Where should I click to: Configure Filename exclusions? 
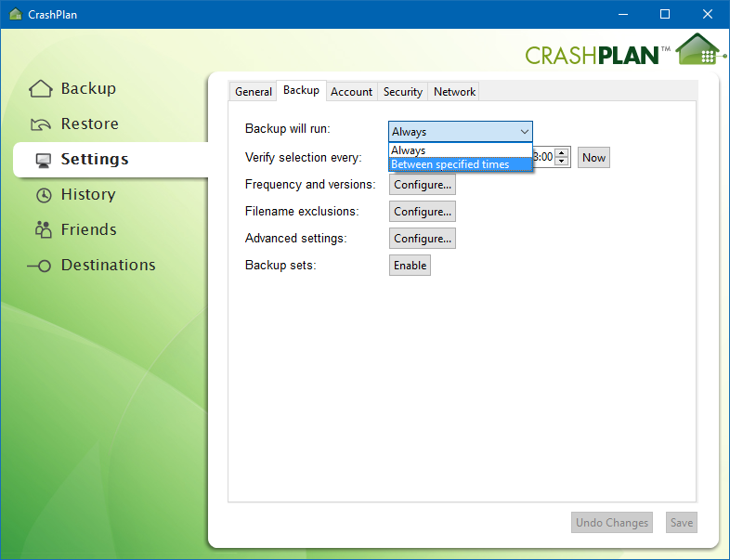pos(423,212)
